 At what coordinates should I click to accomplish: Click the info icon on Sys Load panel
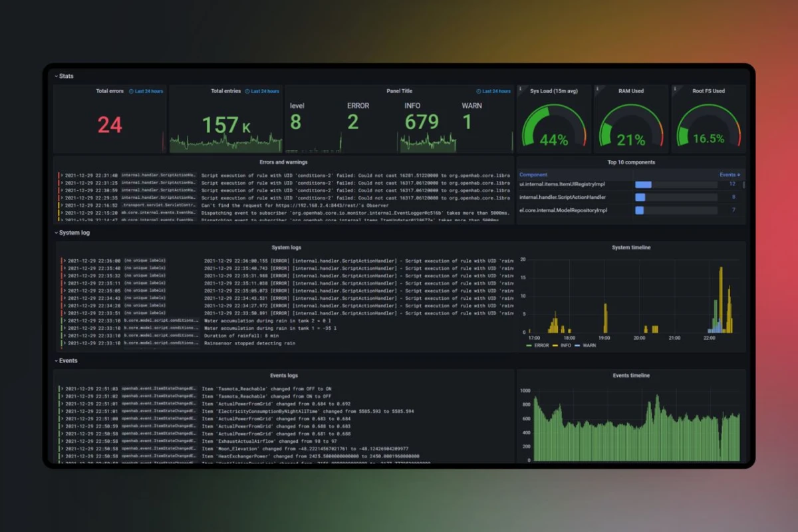click(520, 88)
